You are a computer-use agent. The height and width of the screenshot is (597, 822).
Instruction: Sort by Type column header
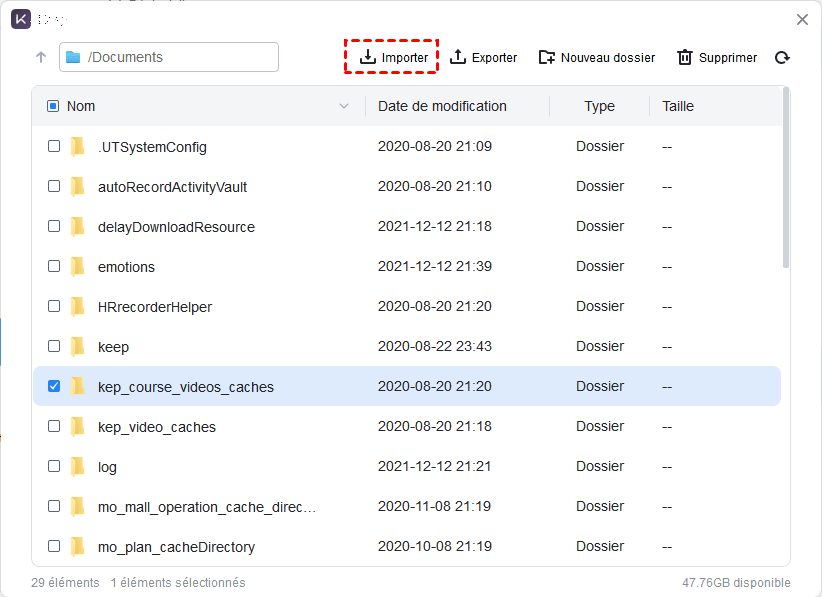[599, 106]
